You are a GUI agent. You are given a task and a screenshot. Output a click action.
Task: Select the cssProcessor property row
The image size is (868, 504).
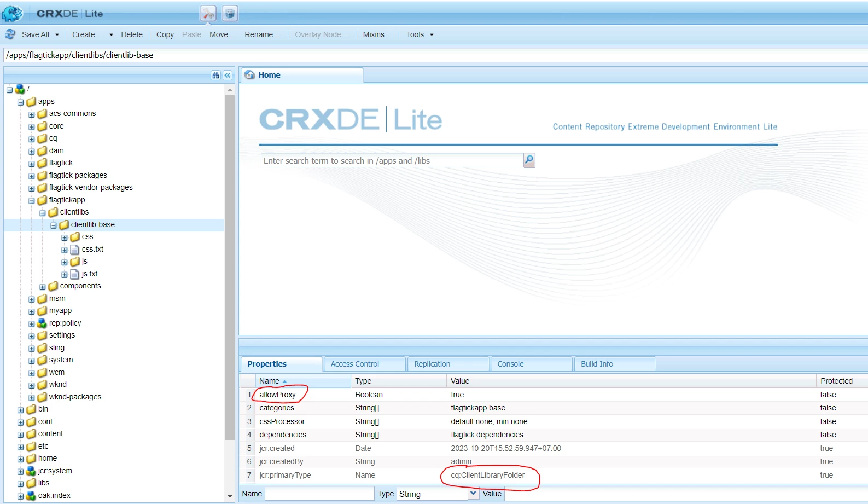tap(554, 421)
